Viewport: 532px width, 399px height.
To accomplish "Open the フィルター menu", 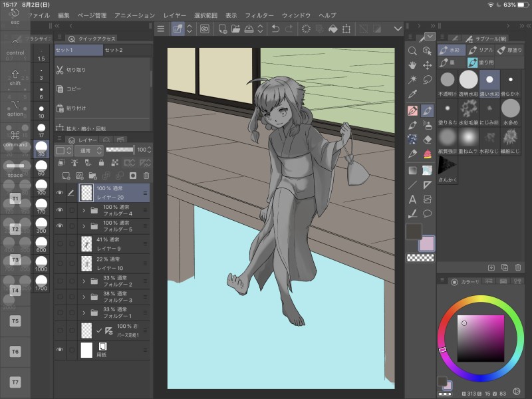I will pyautogui.click(x=259, y=15).
